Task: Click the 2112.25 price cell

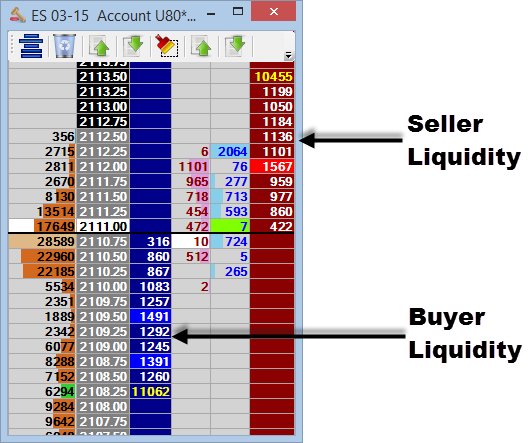Action: (x=103, y=151)
